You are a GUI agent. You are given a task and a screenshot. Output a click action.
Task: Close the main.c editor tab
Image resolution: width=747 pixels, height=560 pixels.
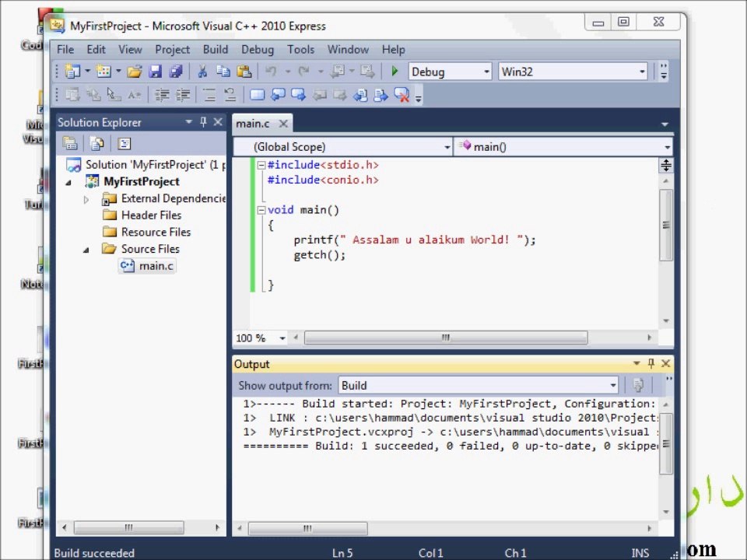[283, 124]
